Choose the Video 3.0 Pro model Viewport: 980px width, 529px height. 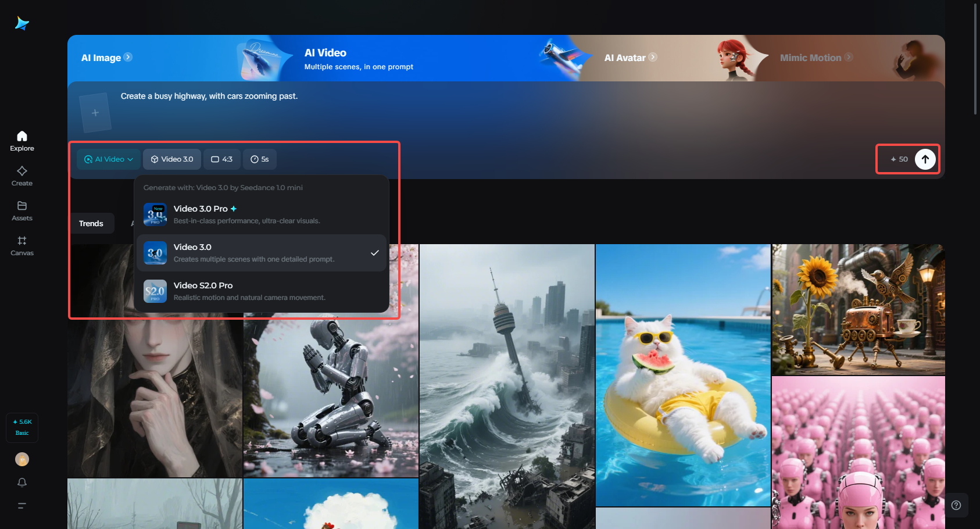[262, 215]
